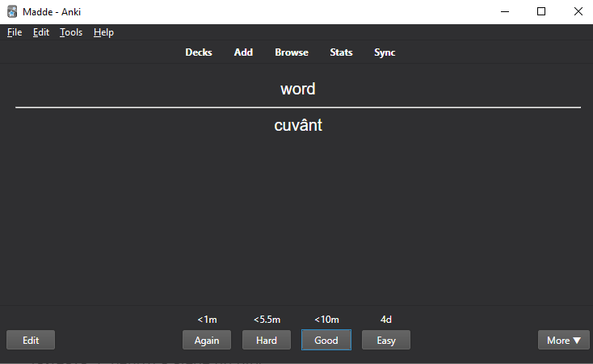593x364 pixels.
Task: Go to the Decks screen
Action: [199, 52]
